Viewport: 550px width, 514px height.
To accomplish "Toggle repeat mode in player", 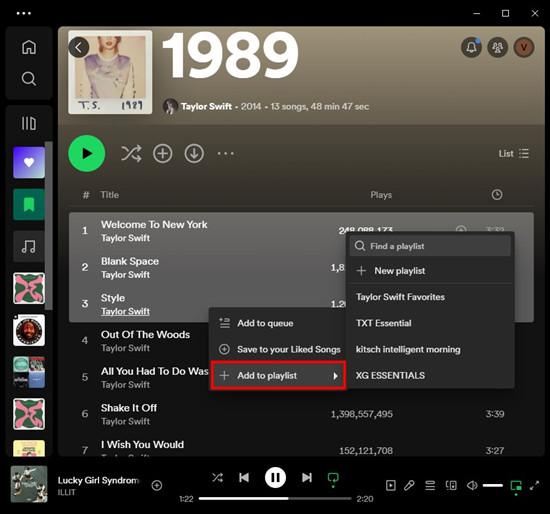I will (333, 478).
